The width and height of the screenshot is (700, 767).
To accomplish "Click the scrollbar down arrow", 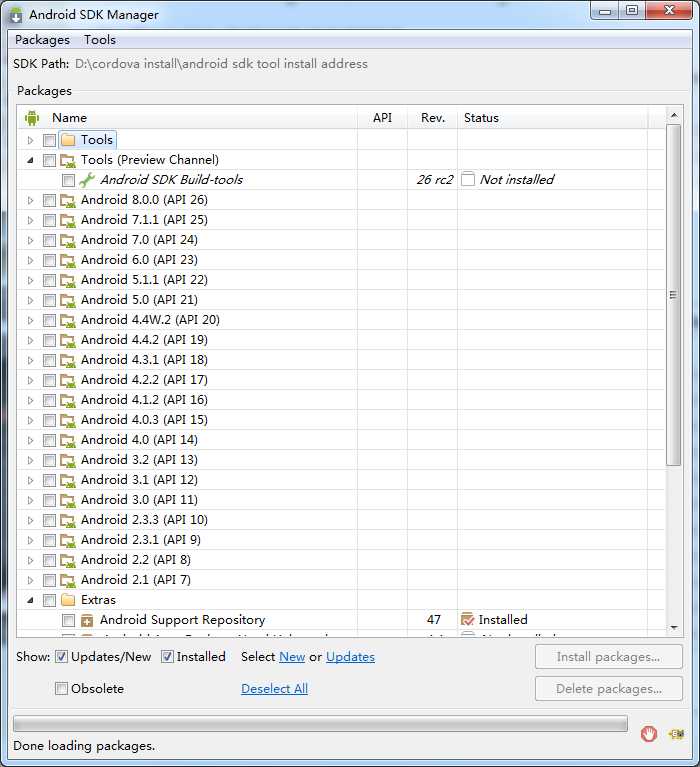I will click(x=674, y=628).
